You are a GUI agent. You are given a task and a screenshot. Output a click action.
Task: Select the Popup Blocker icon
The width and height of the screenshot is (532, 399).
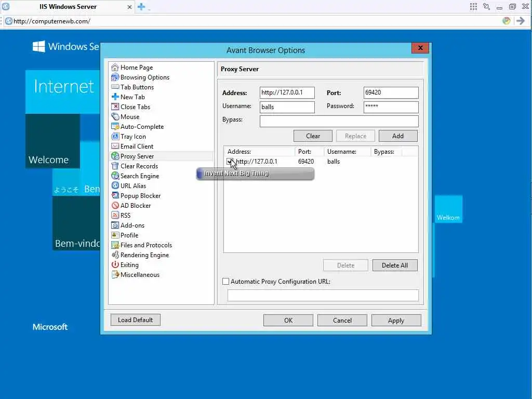pos(115,195)
